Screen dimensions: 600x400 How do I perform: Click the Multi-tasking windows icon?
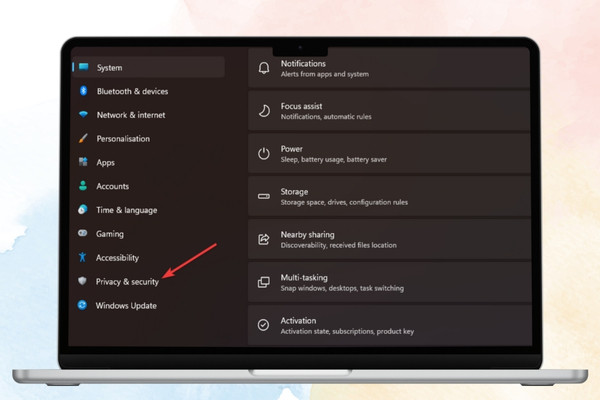[264, 282]
